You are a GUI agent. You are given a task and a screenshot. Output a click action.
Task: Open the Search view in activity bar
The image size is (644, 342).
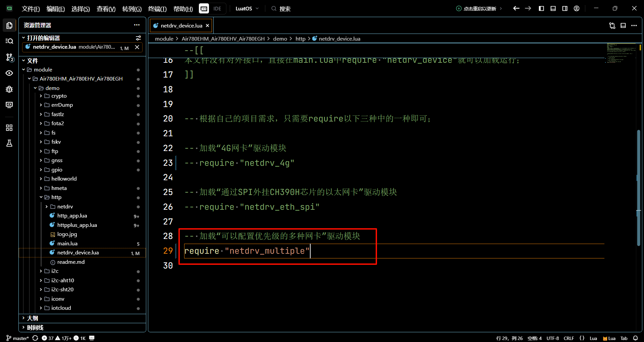pyautogui.click(x=9, y=41)
